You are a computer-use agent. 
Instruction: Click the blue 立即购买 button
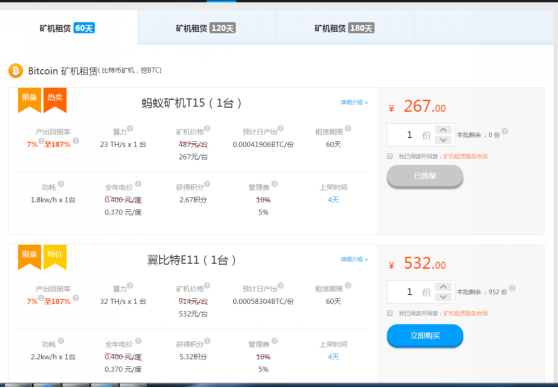425,336
